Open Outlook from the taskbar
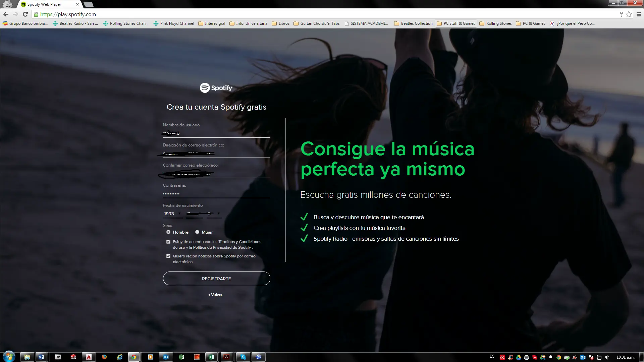644x362 pixels. [166, 357]
